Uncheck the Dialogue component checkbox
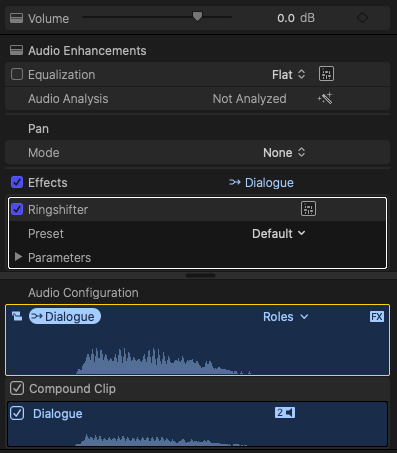 (x=17, y=413)
